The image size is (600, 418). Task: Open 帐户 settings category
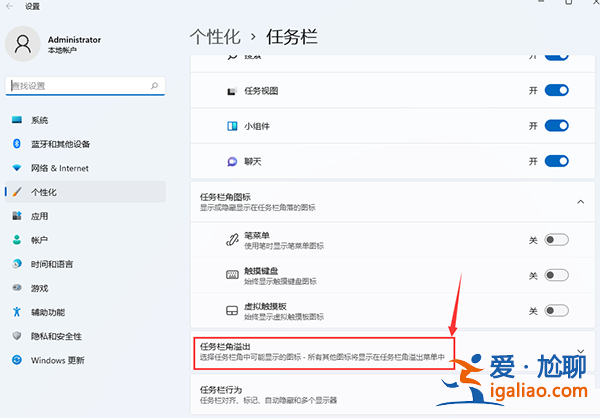point(85,240)
